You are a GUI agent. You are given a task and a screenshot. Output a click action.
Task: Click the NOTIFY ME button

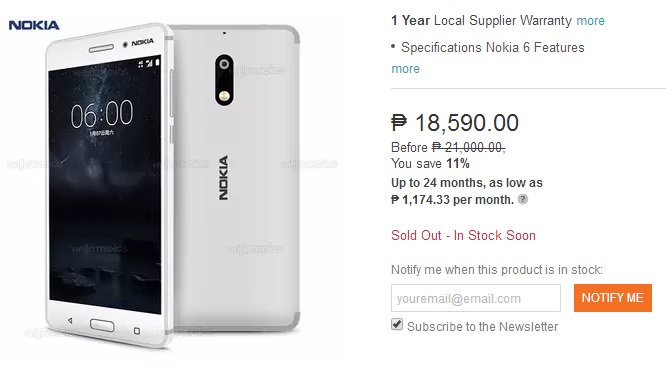(612, 298)
